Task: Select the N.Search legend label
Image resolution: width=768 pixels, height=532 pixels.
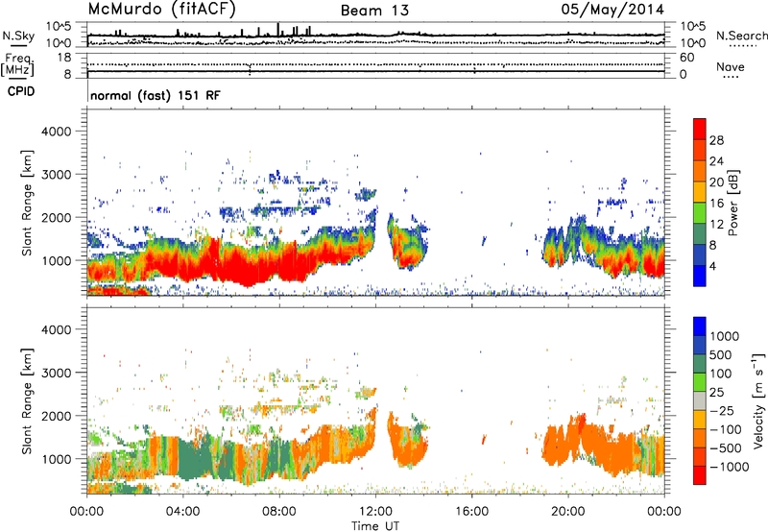Action: (x=741, y=36)
